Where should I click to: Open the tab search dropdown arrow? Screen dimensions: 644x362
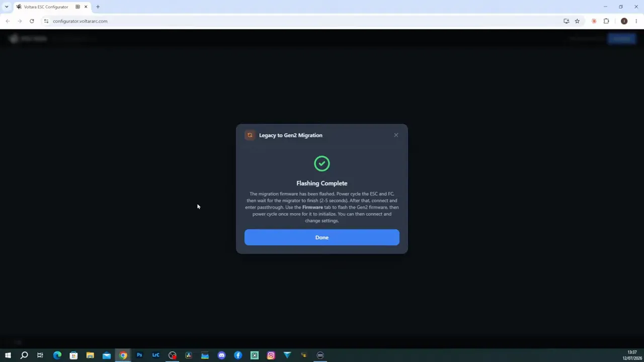coord(7,7)
